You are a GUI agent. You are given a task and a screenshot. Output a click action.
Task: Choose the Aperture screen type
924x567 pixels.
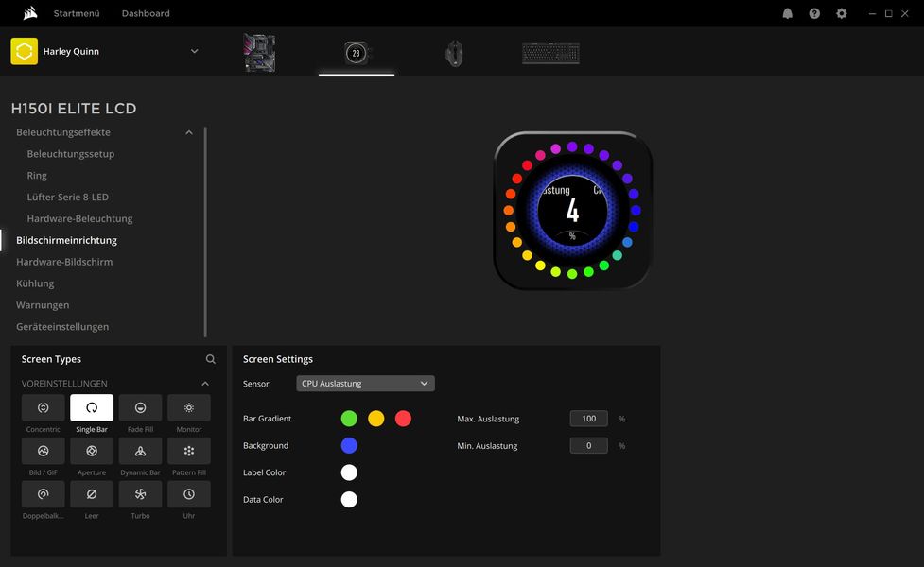[x=92, y=451]
